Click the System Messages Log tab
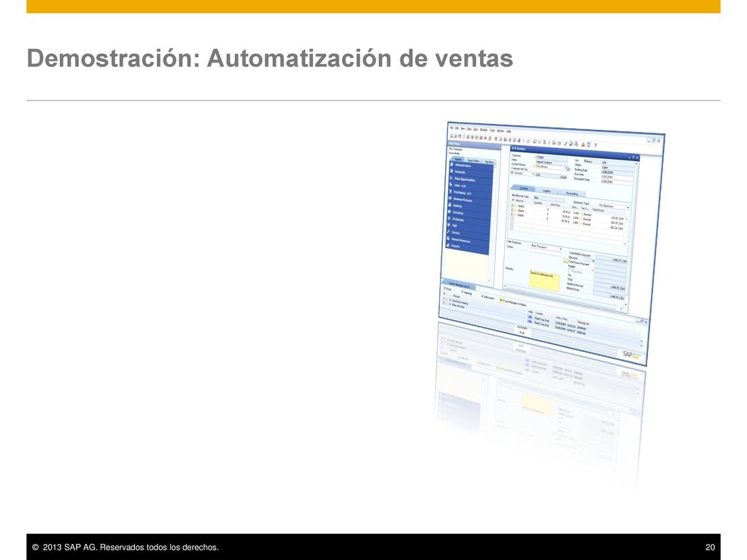The height and width of the screenshot is (560, 747). click(459, 286)
